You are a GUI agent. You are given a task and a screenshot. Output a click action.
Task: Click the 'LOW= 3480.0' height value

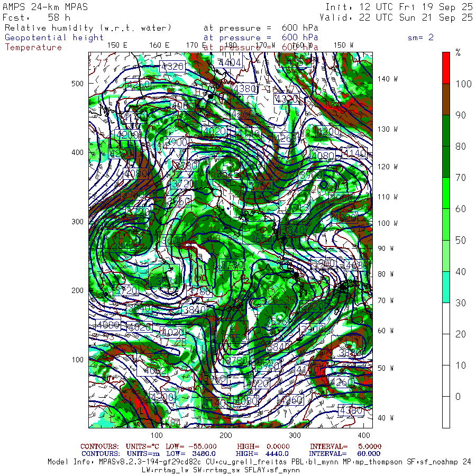191,454
